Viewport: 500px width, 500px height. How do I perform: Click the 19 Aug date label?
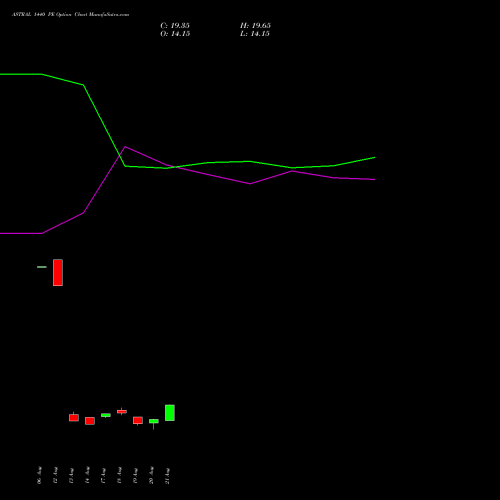135,475
